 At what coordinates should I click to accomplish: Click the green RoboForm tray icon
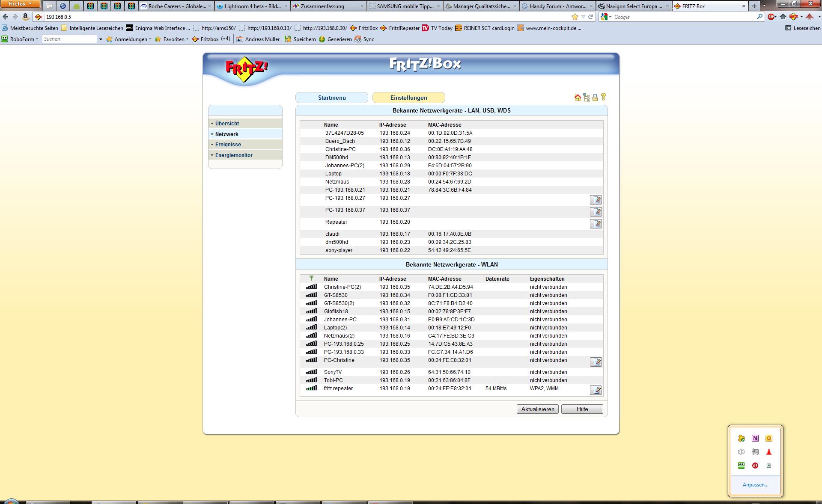[x=742, y=465]
